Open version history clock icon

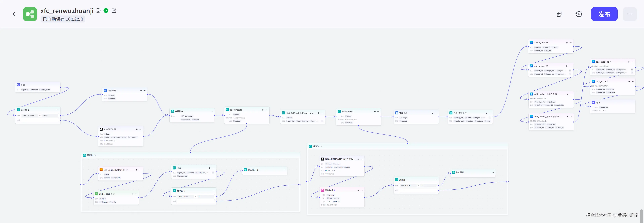pyautogui.click(x=579, y=14)
